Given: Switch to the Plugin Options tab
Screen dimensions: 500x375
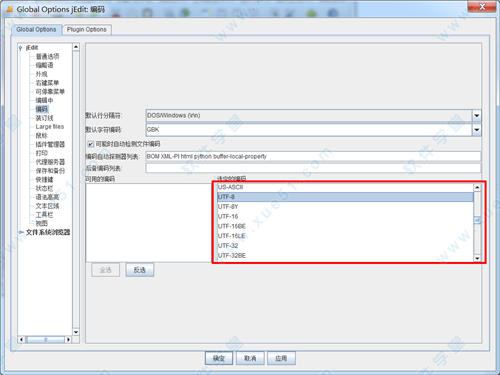Looking at the screenshot, I should coord(87,30).
